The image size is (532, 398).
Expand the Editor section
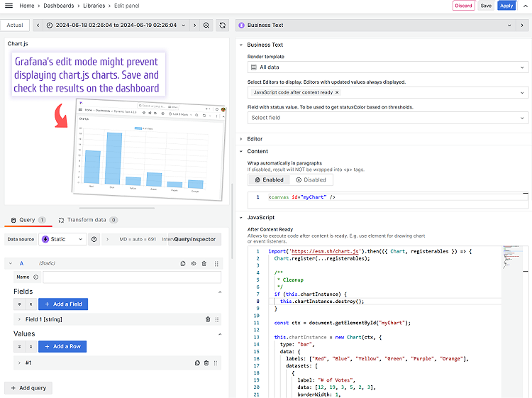pyautogui.click(x=241, y=139)
